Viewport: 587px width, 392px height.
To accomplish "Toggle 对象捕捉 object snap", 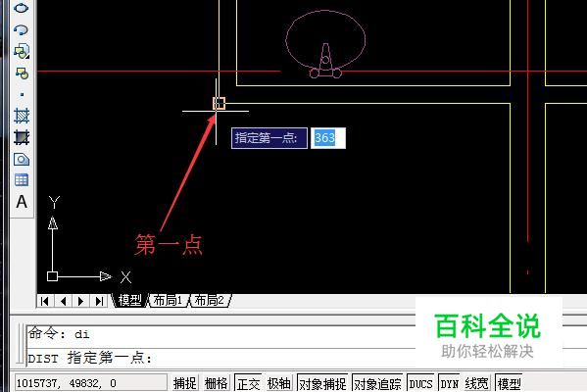I will 322,383.
